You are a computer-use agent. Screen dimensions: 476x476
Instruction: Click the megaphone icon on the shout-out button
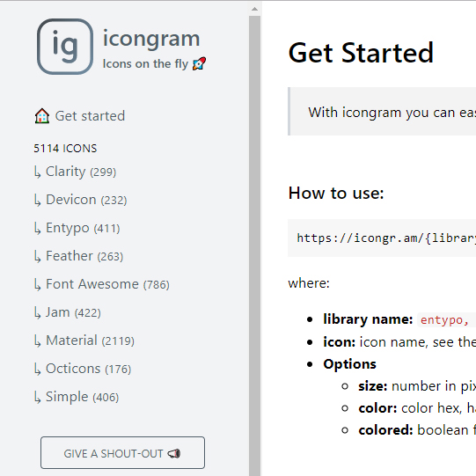[x=174, y=453]
